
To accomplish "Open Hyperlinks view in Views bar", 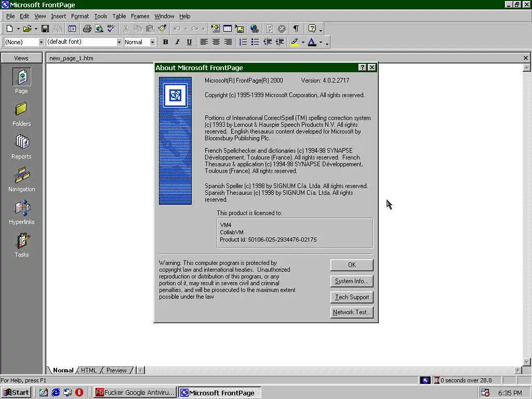I will pos(21,212).
